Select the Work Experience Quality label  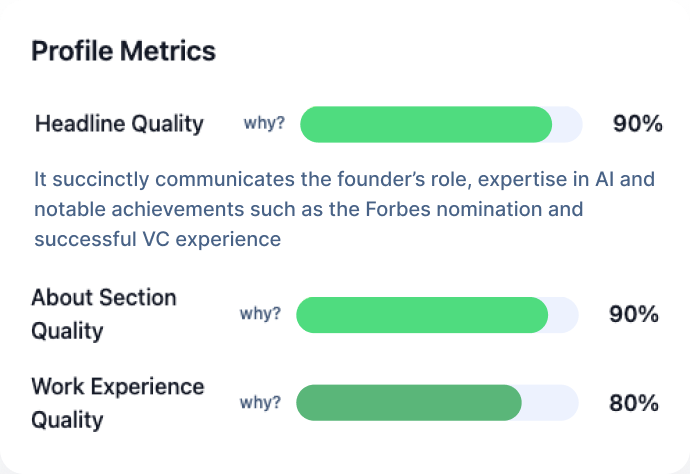point(117,403)
